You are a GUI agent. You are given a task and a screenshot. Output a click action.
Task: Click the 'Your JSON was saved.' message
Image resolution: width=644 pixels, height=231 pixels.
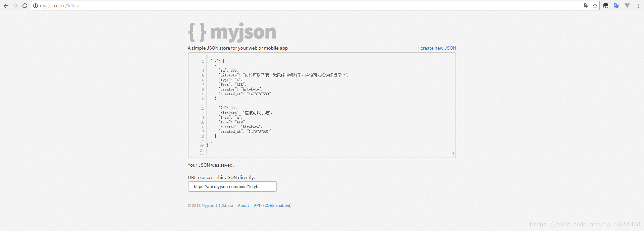[x=211, y=165]
